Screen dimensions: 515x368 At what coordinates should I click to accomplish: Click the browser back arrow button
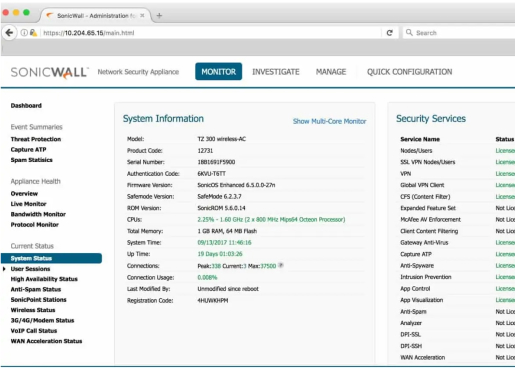[x=9, y=33]
